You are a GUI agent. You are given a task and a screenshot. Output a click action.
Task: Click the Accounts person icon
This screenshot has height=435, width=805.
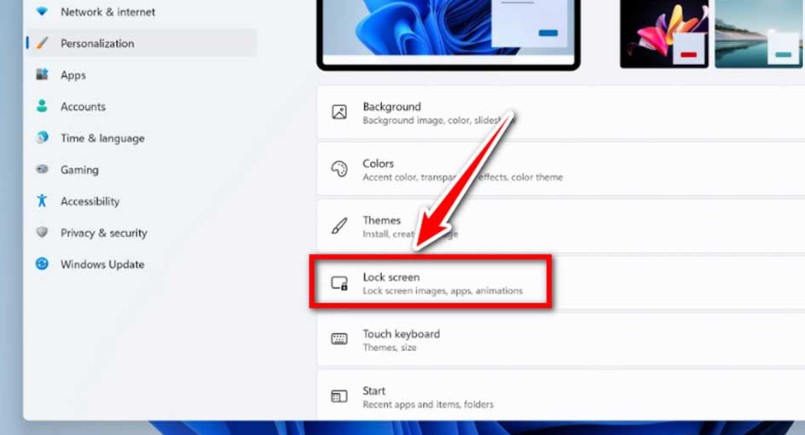(x=42, y=106)
